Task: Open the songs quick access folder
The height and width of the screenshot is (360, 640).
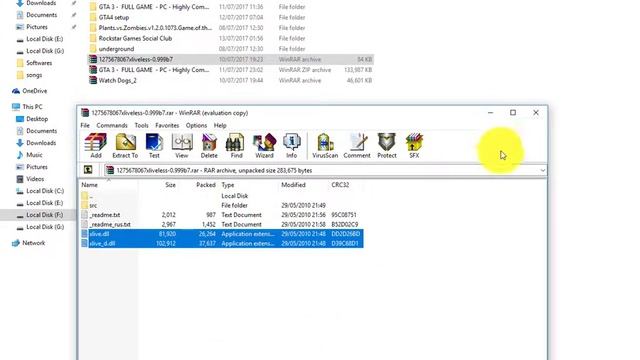Action: click(x=34, y=75)
